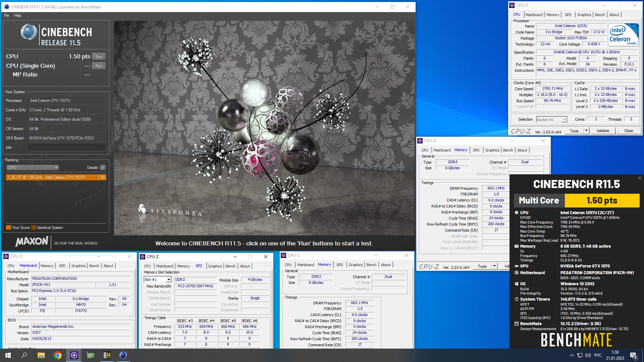The height and width of the screenshot is (362, 644).
Task: Open the Windows Start menu
Action: (x=8, y=355)
